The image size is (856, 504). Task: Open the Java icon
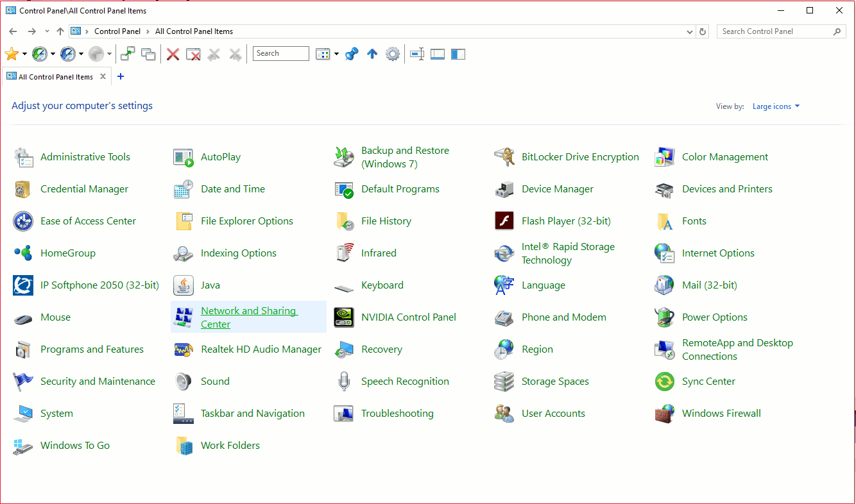(x=184, y=285)
